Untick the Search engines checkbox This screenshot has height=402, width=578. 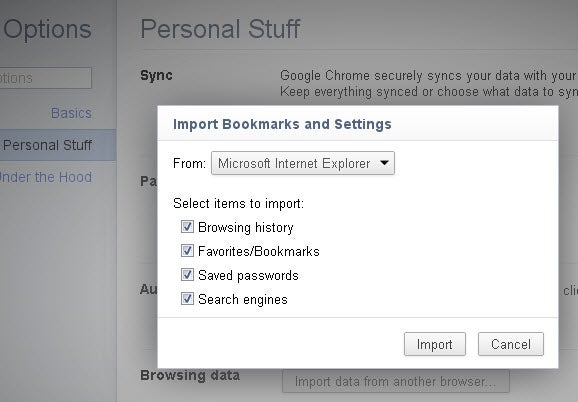click(x=187, y=299)
